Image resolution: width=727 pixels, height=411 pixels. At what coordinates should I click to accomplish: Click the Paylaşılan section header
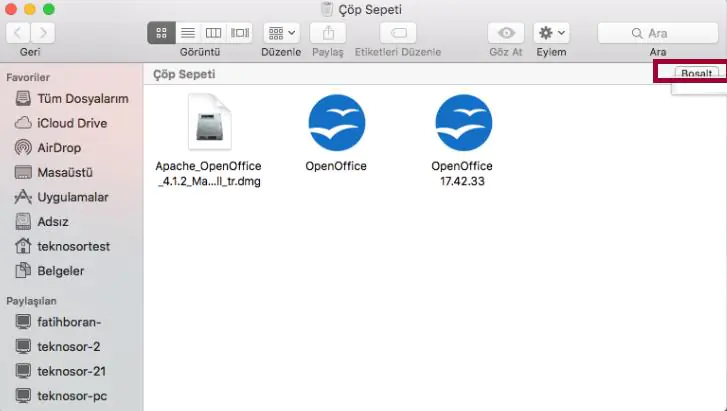[x=31, y=301]
